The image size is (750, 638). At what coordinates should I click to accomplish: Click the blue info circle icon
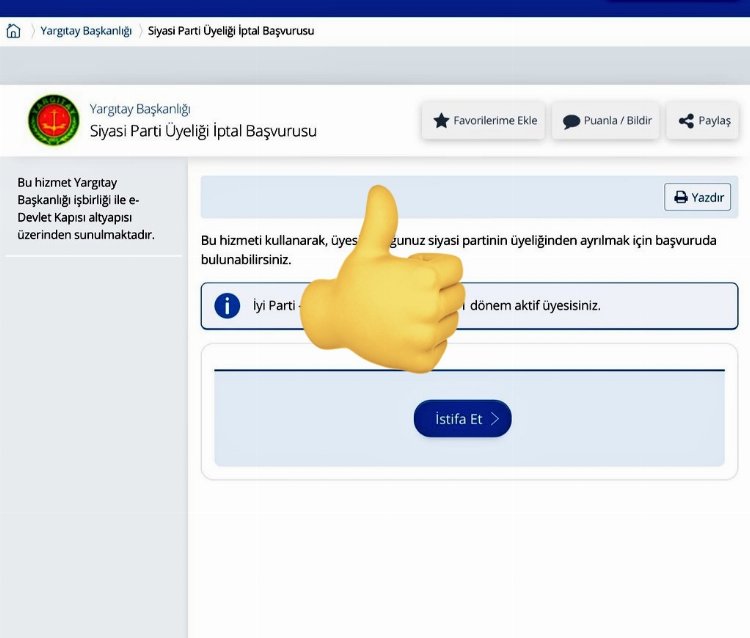coord(227,306)
